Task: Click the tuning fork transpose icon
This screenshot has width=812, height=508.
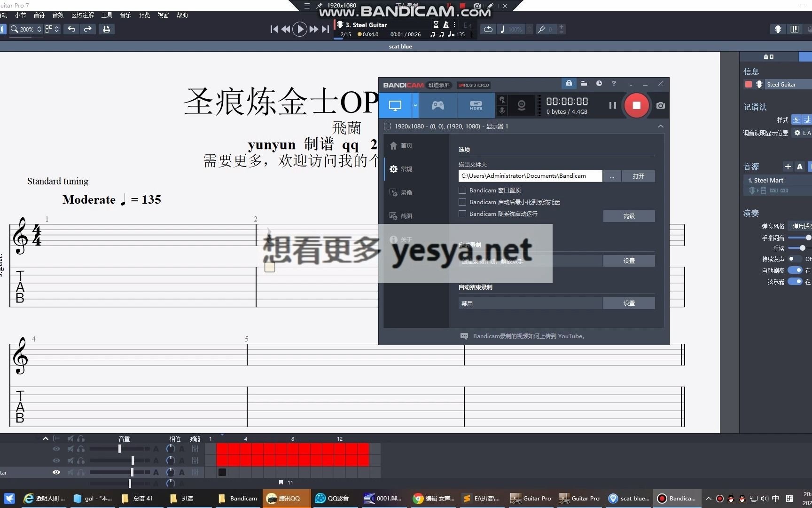Action: [542, 29]
